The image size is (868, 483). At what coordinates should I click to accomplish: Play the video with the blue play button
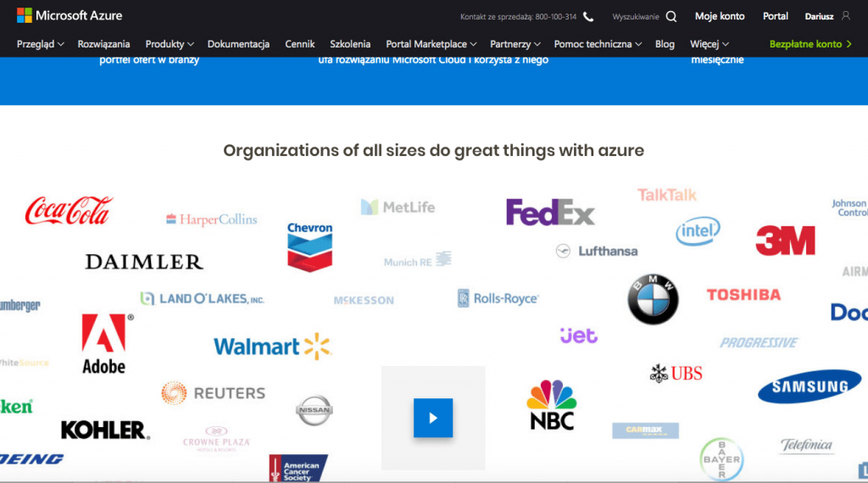(x=433, y=418)
